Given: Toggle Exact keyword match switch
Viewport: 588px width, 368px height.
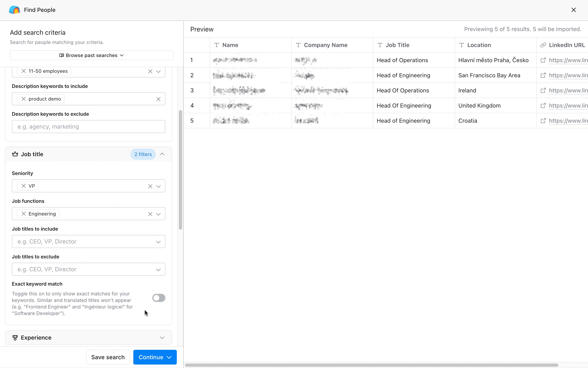Looking at the screenshot, I should pos(159,298).
